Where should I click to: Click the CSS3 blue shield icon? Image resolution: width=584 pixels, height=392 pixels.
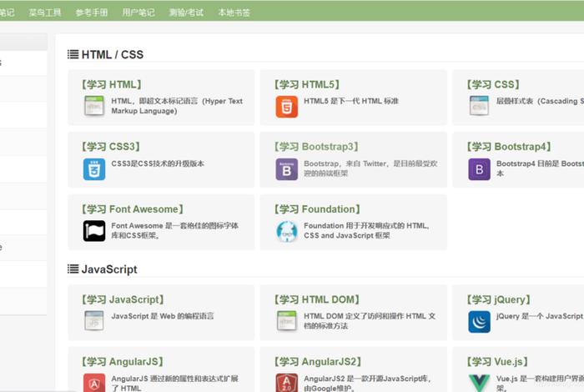point(94,169)
